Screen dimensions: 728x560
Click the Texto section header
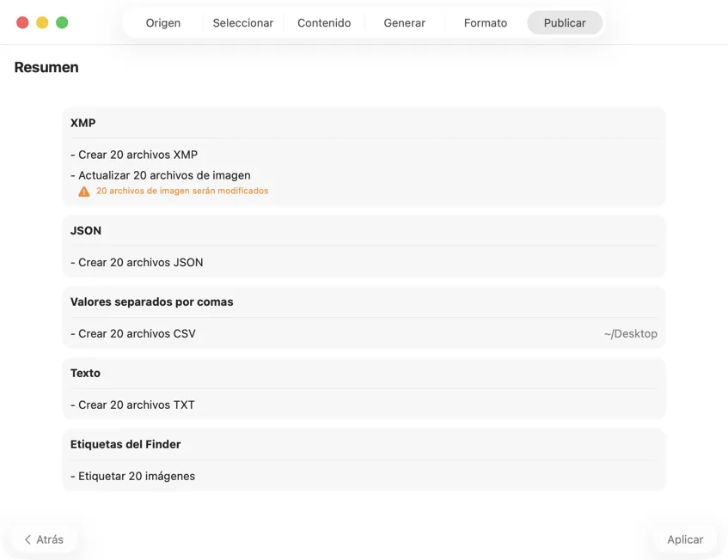coord(86,373)
